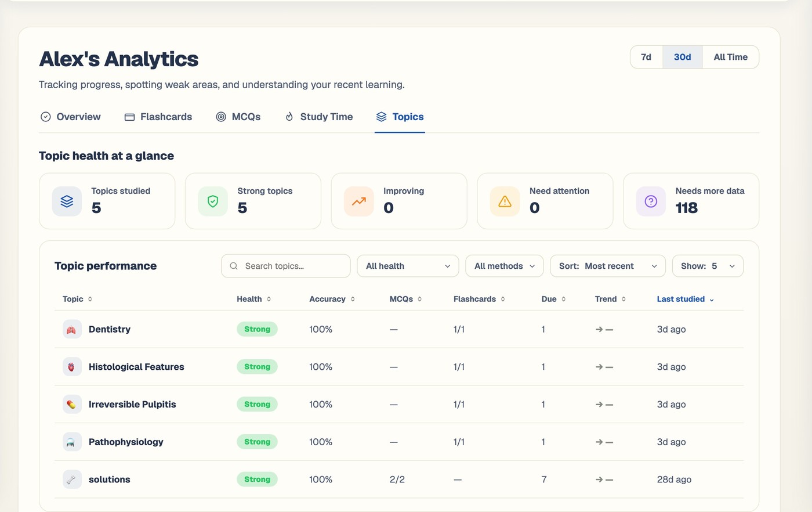Select the 7d time range
Viewport: 812px width, 512px height.
tap(646, 57)
